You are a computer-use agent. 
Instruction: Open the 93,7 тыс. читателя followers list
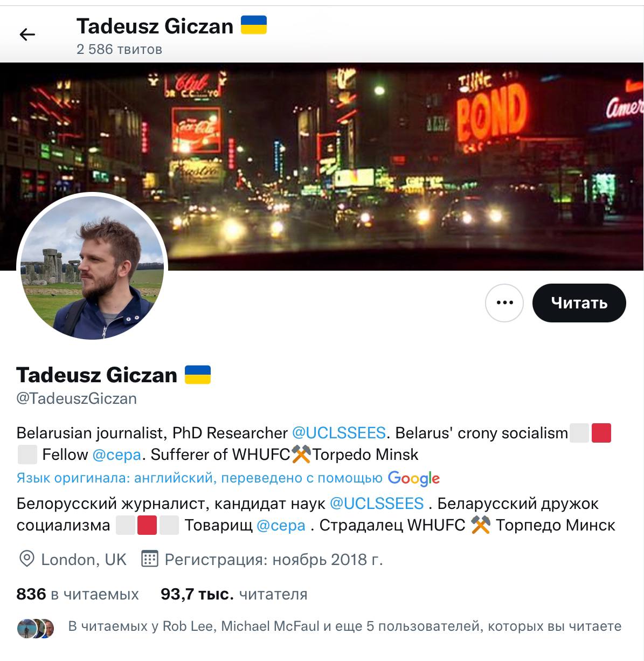click(234, 594)
